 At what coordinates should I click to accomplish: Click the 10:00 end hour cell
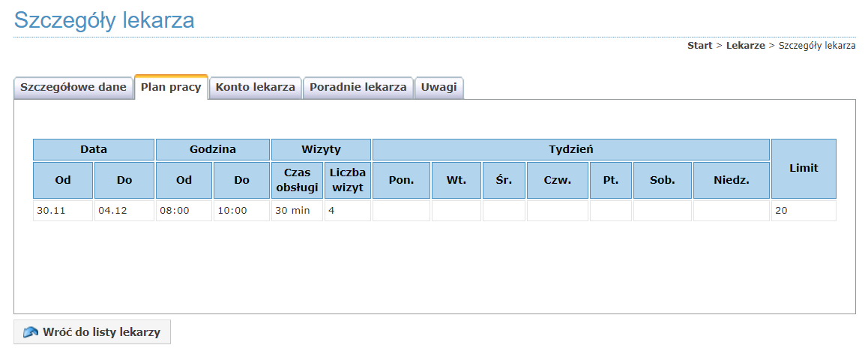pos(241,211)
